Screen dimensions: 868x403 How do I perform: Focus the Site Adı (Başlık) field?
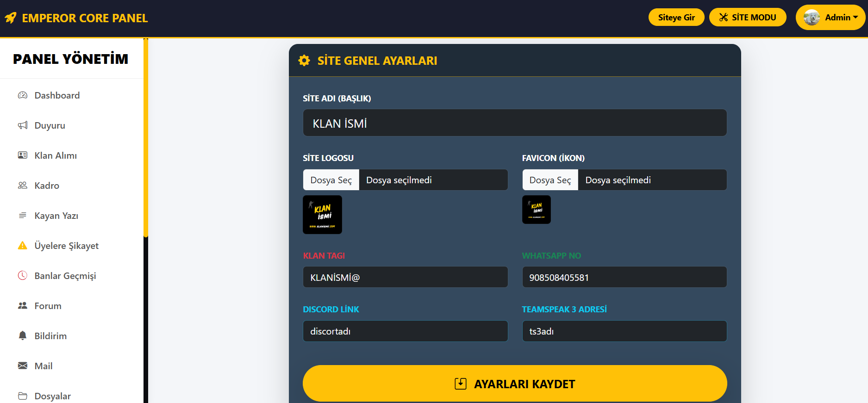click(515, 123)
